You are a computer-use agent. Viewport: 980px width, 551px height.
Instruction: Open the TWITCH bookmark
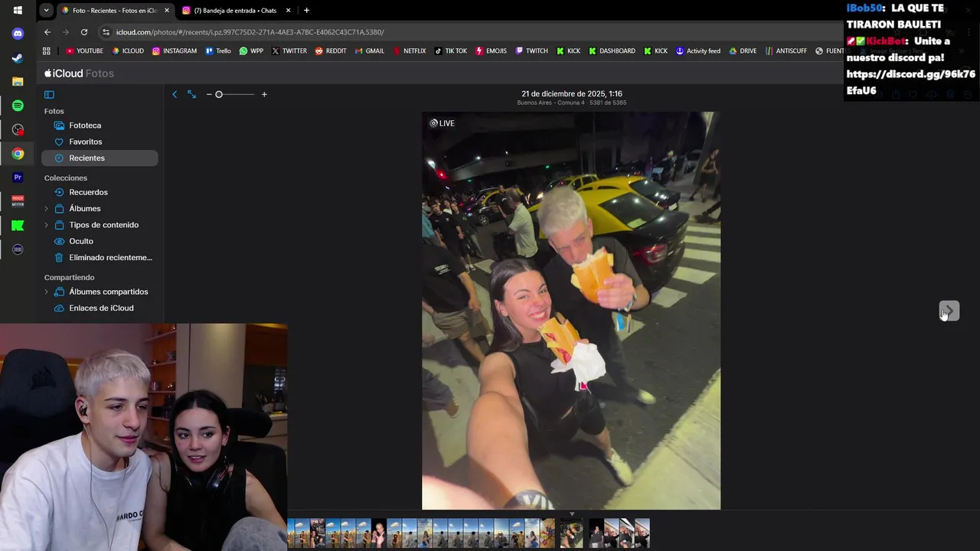point(531,51)
